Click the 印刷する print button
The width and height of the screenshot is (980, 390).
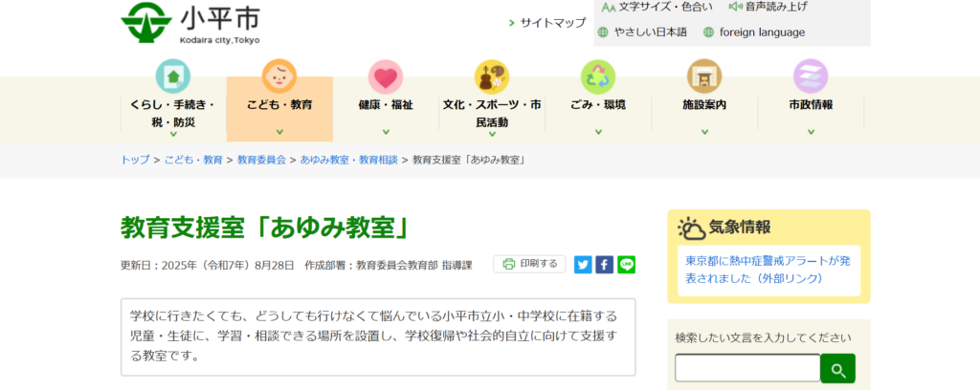click(x=529, y=264)
